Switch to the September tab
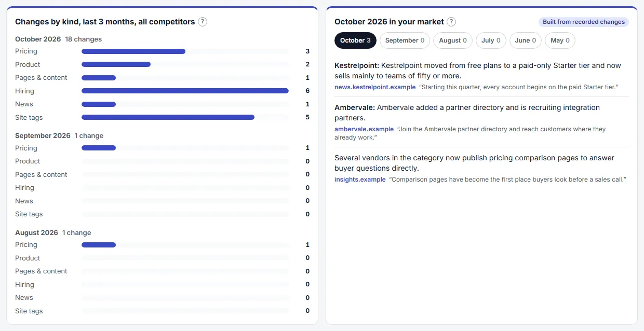 [405, 40]
